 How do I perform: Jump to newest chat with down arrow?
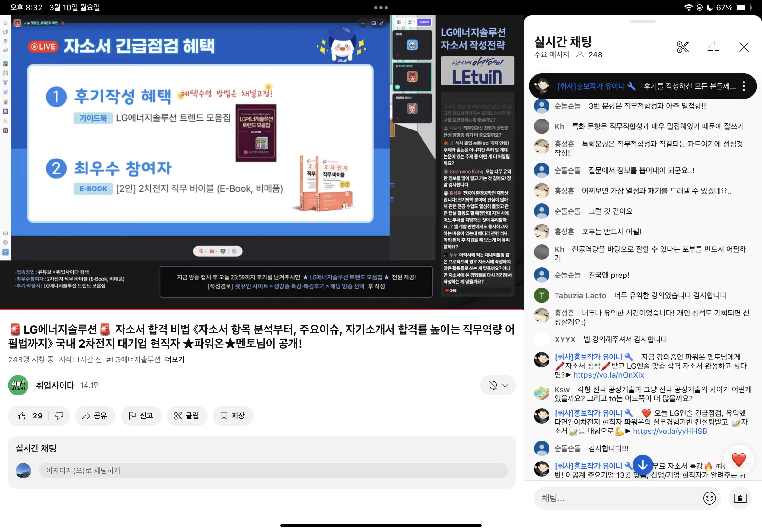coord(643,465)
